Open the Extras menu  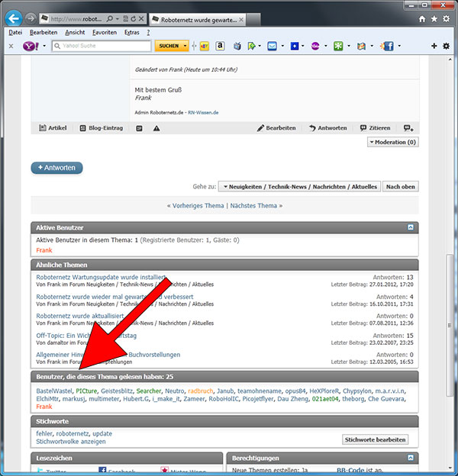[131, 33]
